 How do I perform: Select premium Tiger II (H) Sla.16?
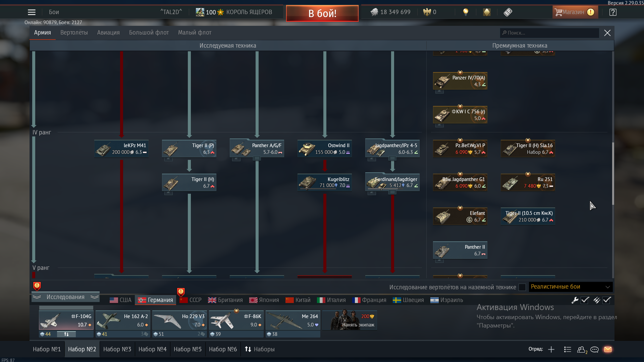528,149
